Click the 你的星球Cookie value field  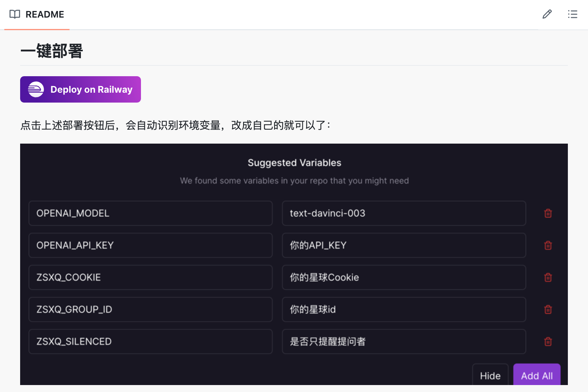(x=404, y=277)
